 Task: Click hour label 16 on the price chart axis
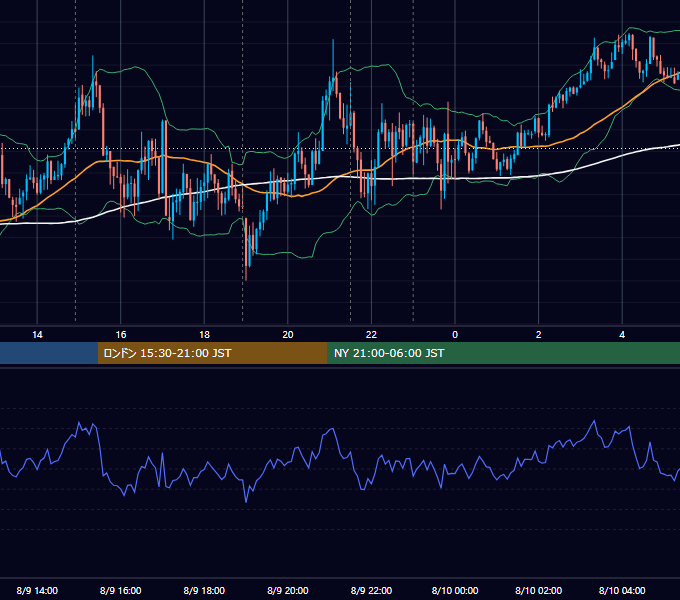(x=121, y=335)
